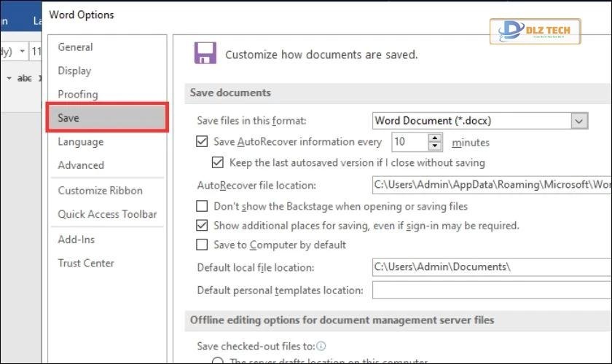Click the Default local file location field
Viewport: 612px width, 364px height.
[x=492, y=267]
